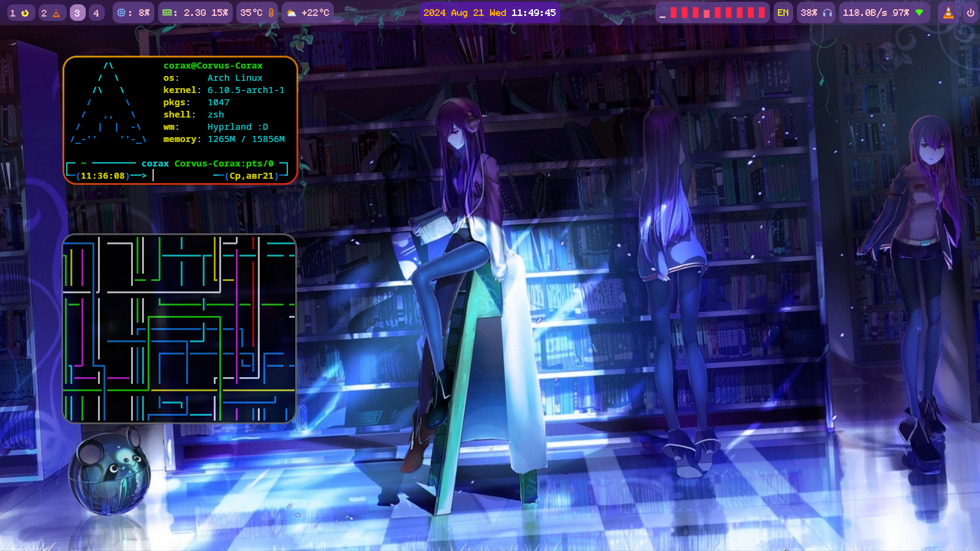Open the weather module showing +22°C
This screenshot has height=551, width=980.
tap(308, 13)
